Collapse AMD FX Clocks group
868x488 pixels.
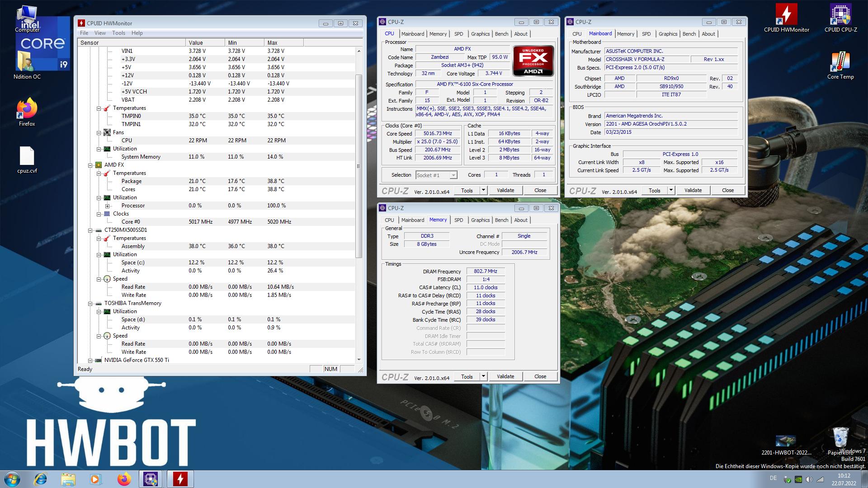tap(99, 214)
